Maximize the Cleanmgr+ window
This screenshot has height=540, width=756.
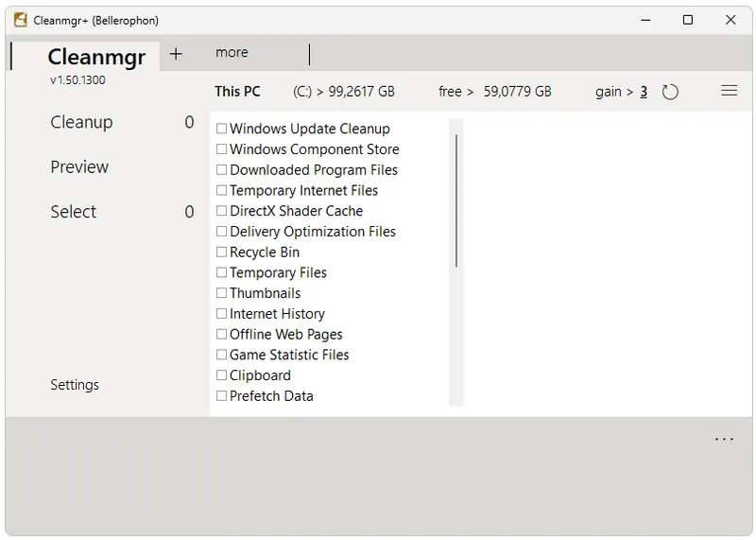[688, 20]
